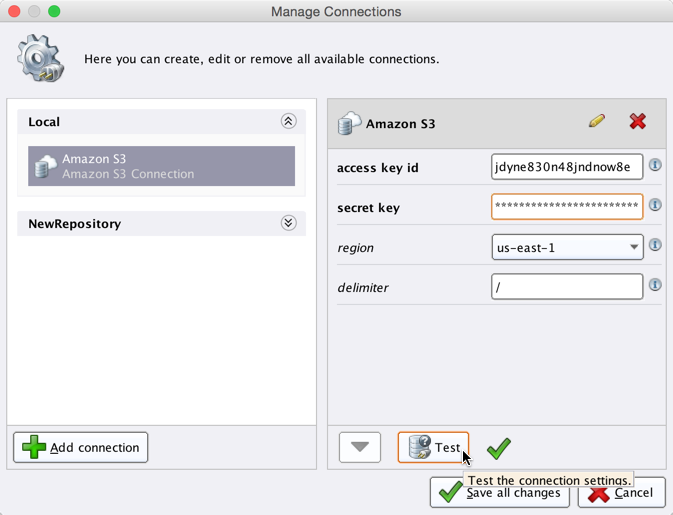Click info icon beside secret key field
The image size is (673, 515).
(x=655, y=205)
